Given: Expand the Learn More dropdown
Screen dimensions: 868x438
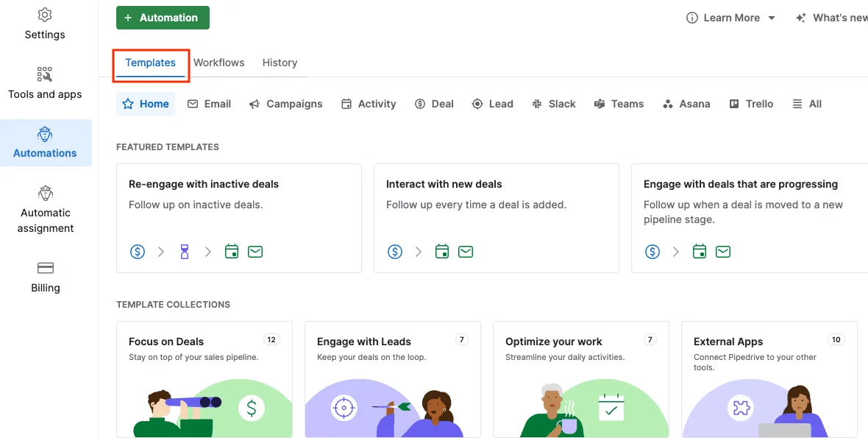Looking at the screenshot, I should coord(730,18).
